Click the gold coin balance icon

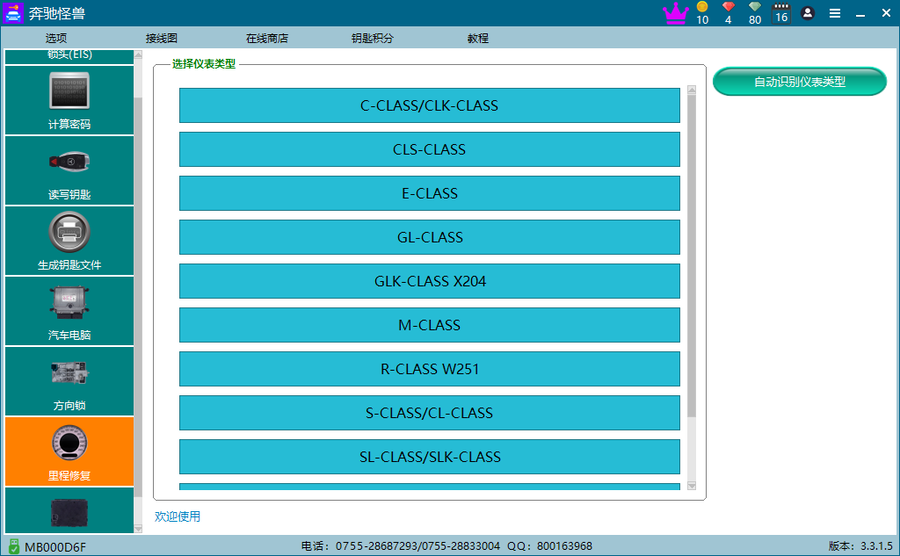(x=702, y=8)
